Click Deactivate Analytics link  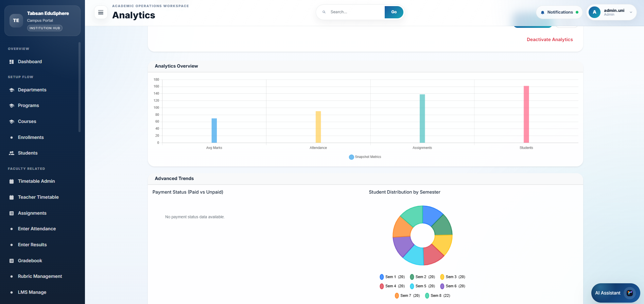tap(550, 39)
